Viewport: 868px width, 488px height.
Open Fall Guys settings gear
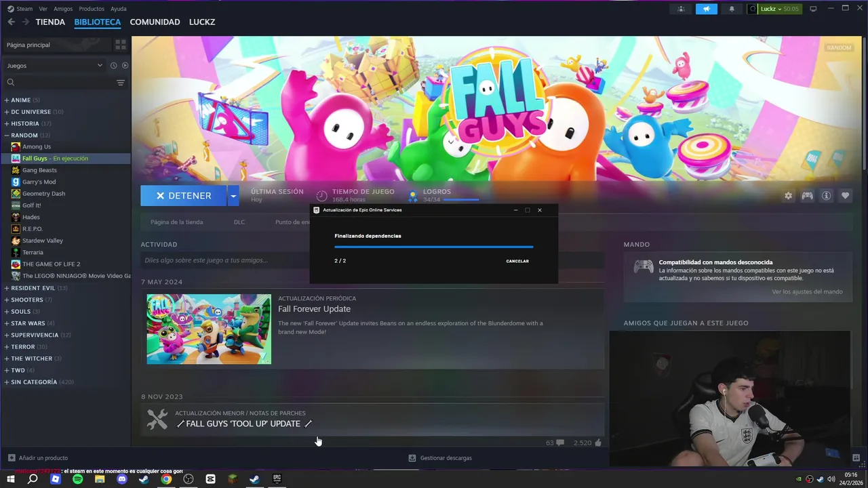(x=788, y=196)
